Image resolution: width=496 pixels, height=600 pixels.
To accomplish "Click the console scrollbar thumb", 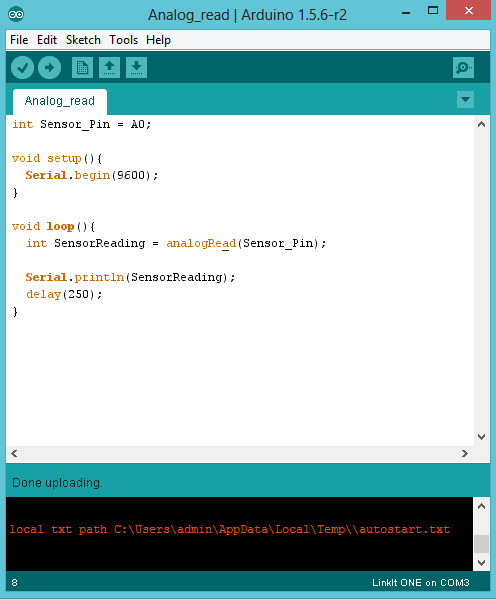I will (x=481, y=544).
